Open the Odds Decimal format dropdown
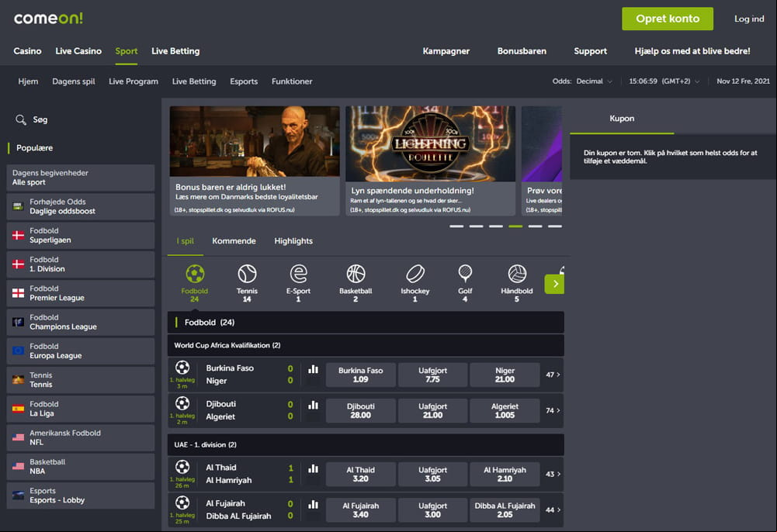 pos(583,81)
